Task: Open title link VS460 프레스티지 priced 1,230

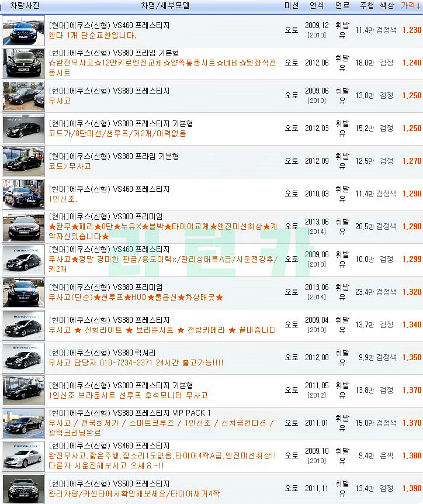Action: tap(109, 25)
